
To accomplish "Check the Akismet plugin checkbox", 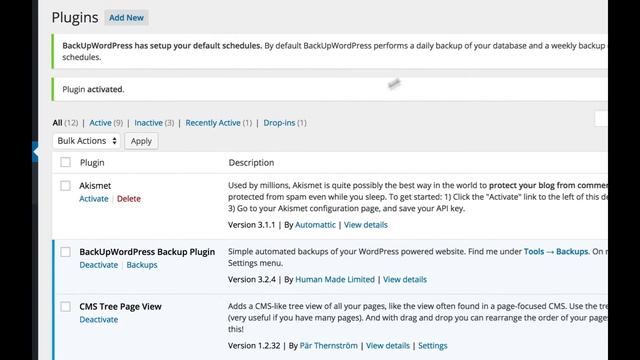I will [65, 186].
